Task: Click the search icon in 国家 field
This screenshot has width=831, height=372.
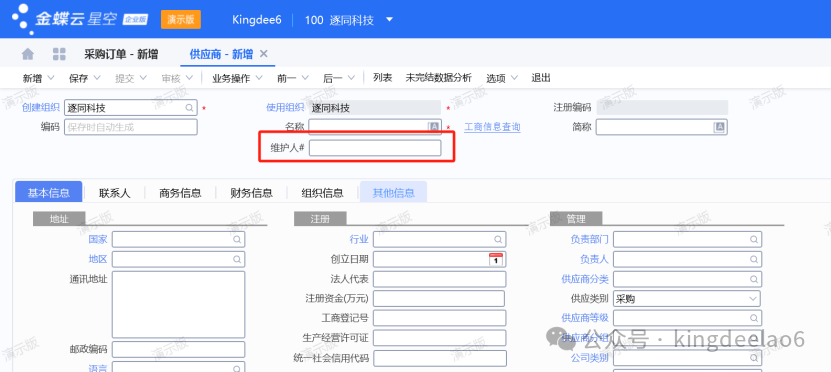Action: point(237,240)
